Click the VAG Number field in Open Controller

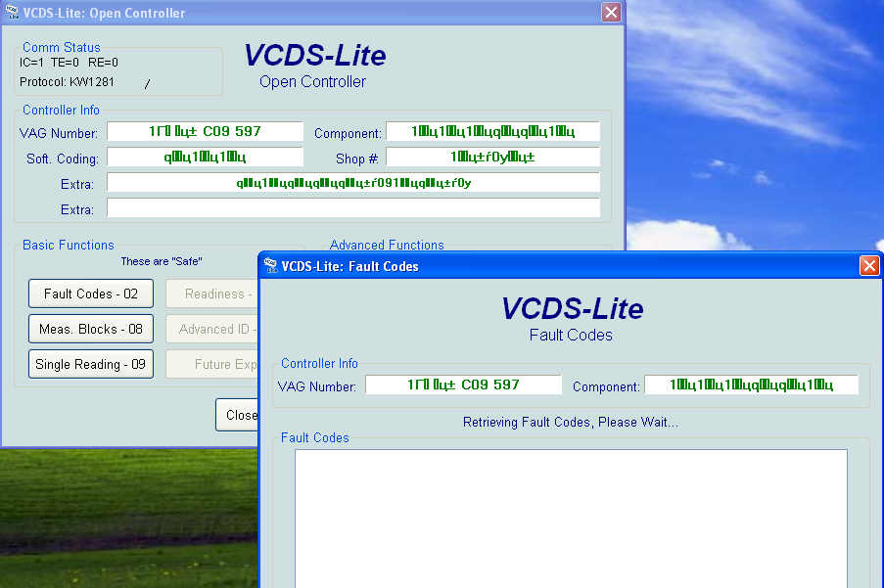[205, 132]
